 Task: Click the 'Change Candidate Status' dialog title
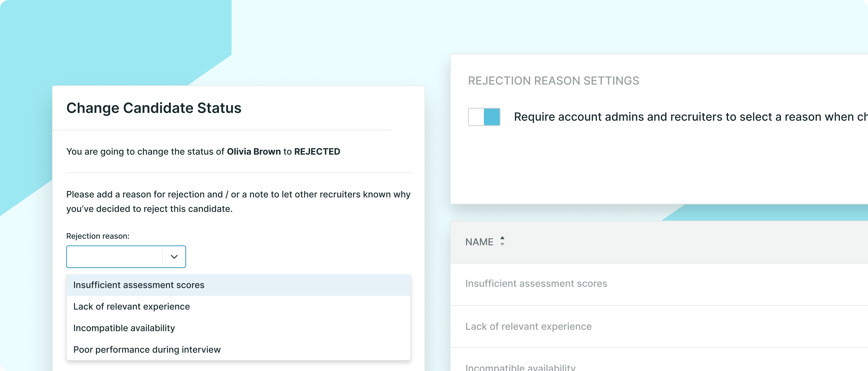[x=154, y=108]
